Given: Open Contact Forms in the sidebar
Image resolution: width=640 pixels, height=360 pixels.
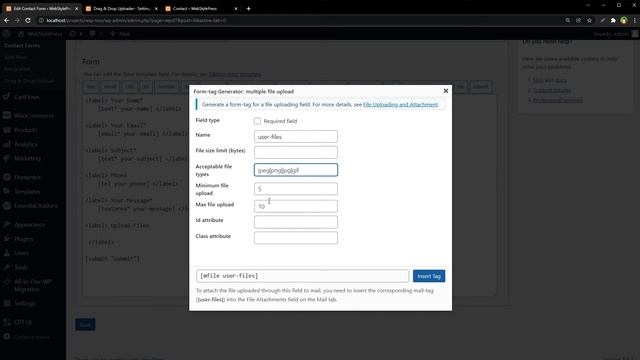Looking at the screenshot, I should (x=22, y=46).
